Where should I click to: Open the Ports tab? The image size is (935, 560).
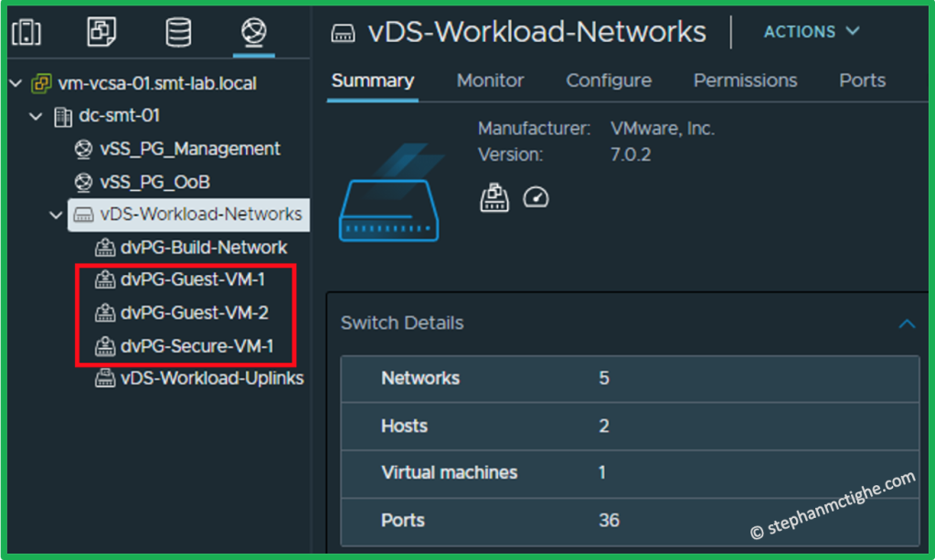862,80
